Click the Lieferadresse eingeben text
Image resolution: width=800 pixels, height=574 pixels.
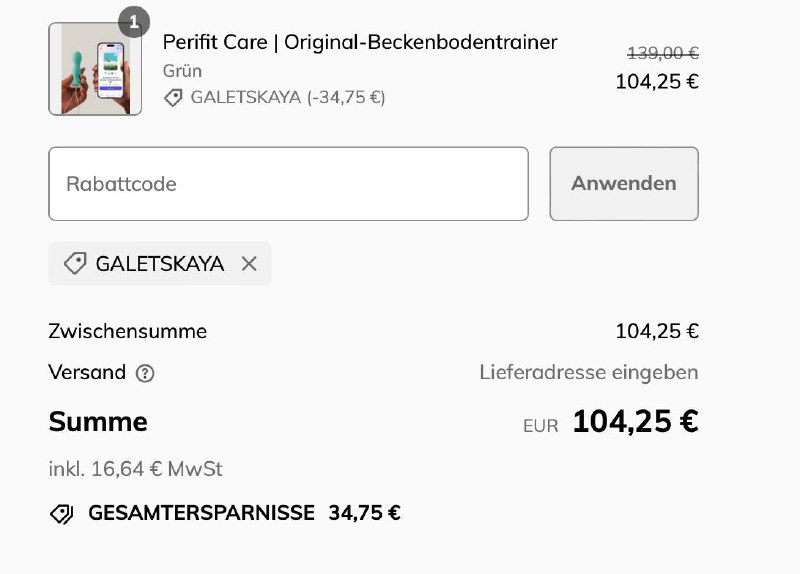(588, 373)
